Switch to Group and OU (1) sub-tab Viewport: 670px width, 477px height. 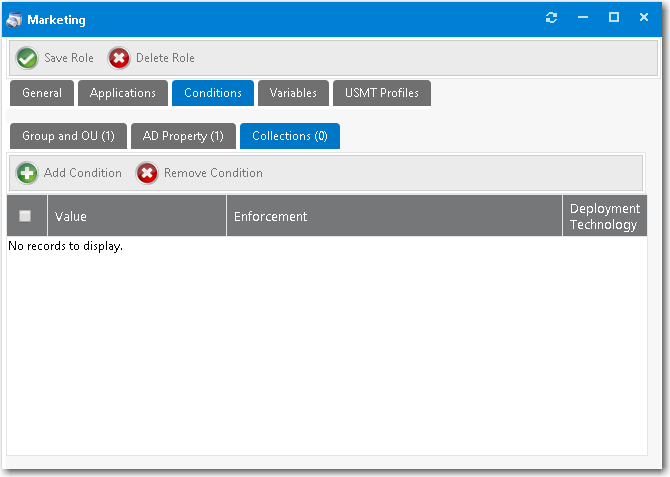68,136
